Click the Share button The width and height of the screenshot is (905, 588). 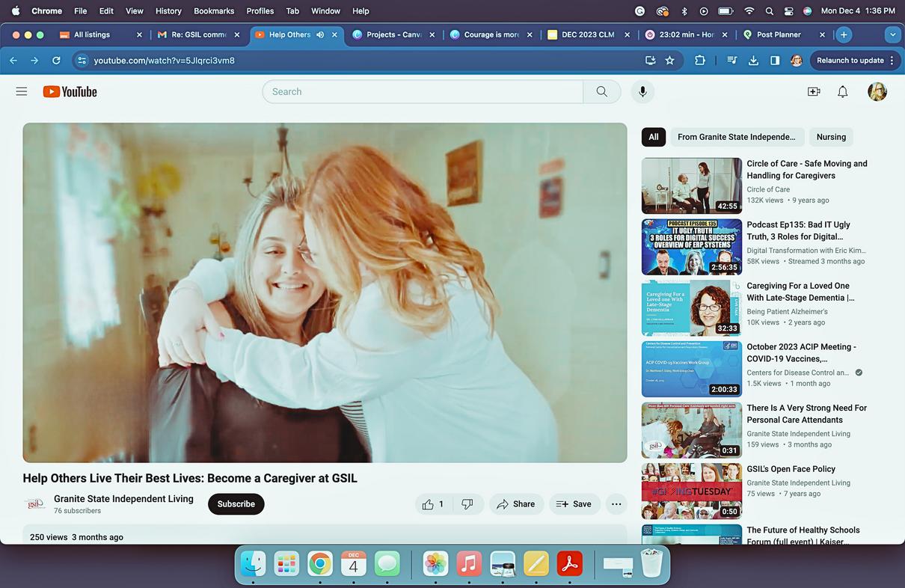click(516, 504)
